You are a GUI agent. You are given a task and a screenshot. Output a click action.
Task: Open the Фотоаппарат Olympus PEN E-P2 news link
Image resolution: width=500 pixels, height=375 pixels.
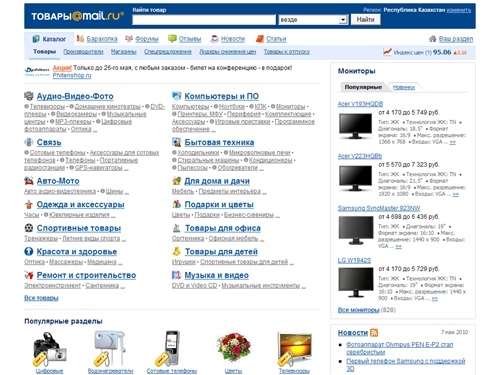(399, 348)
